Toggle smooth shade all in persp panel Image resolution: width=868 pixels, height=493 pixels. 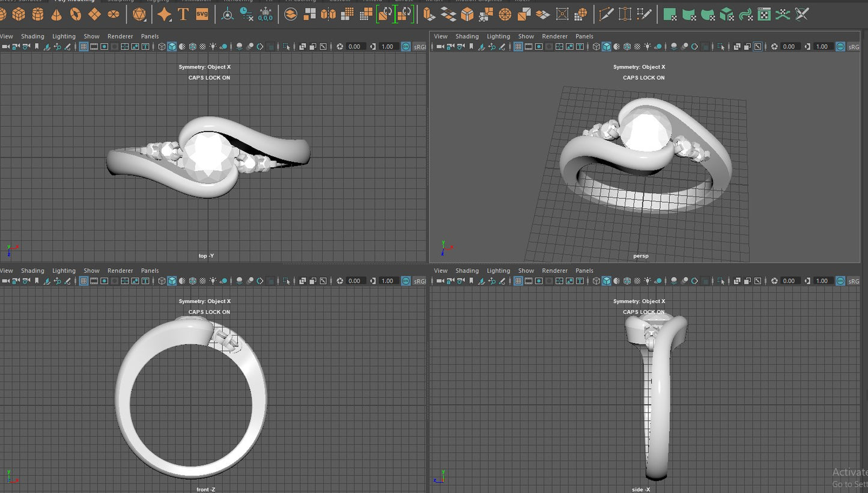coord(607,46)
